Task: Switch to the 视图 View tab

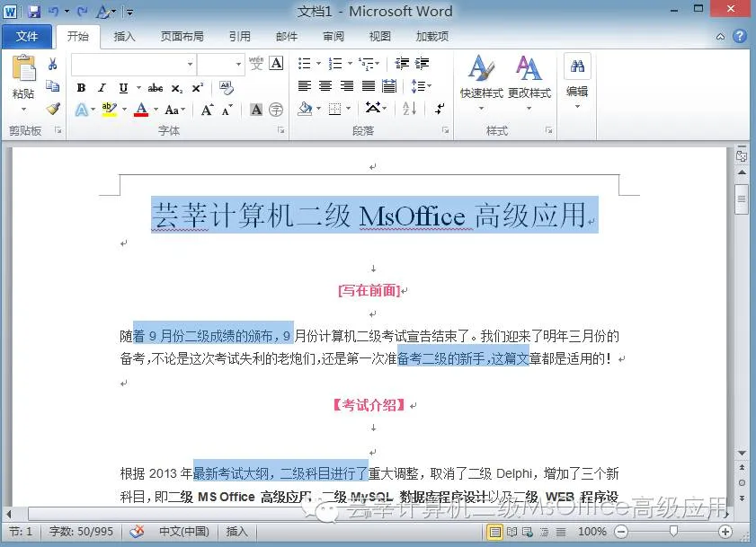Action: pyautogui.click(x=380, y=36)
